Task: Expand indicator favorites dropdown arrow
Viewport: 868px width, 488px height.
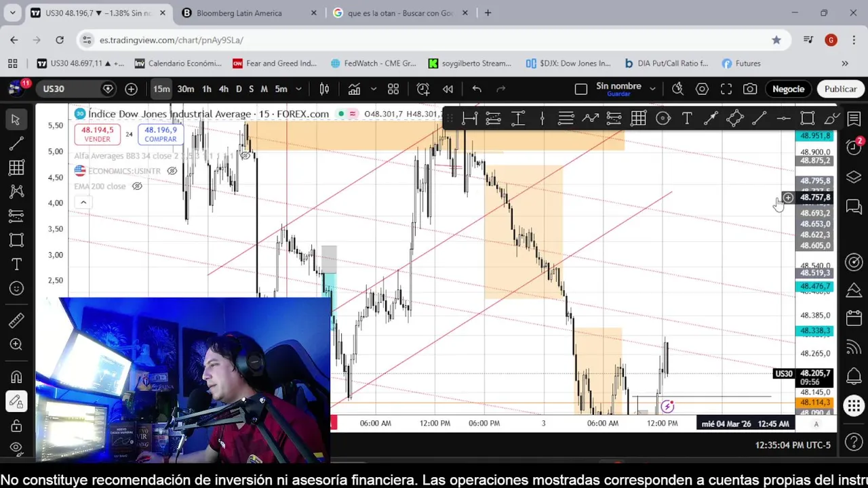Action: click(x=373, y=89)
